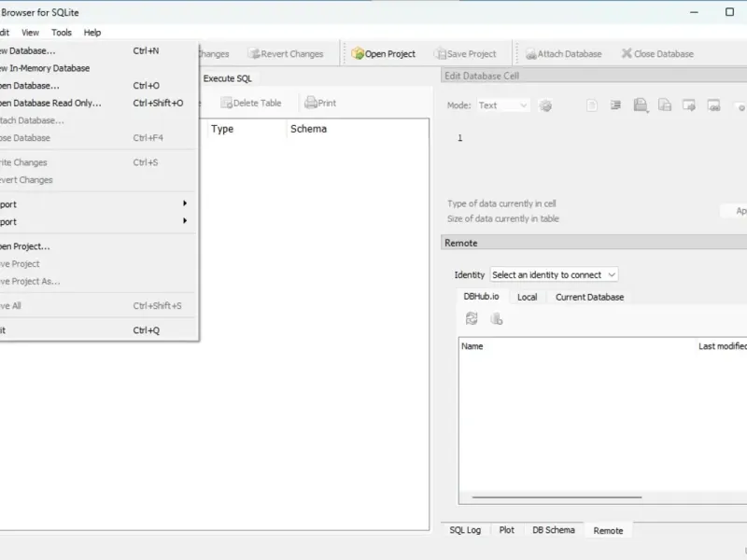Expand the Export submenu above Open Project…
The height and width of the screenshot is (560, 747).
tap(98, 222)
